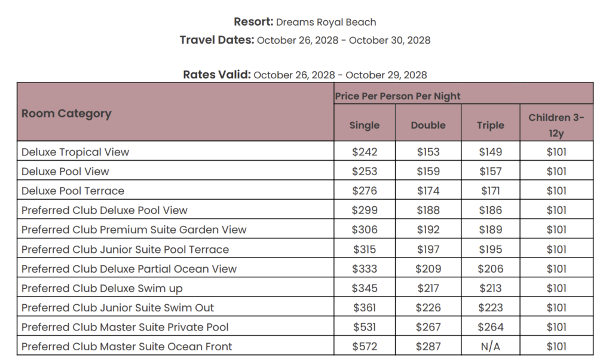612x364 pixels.
Task: Click the Room Category header cell
Action: 175,112
